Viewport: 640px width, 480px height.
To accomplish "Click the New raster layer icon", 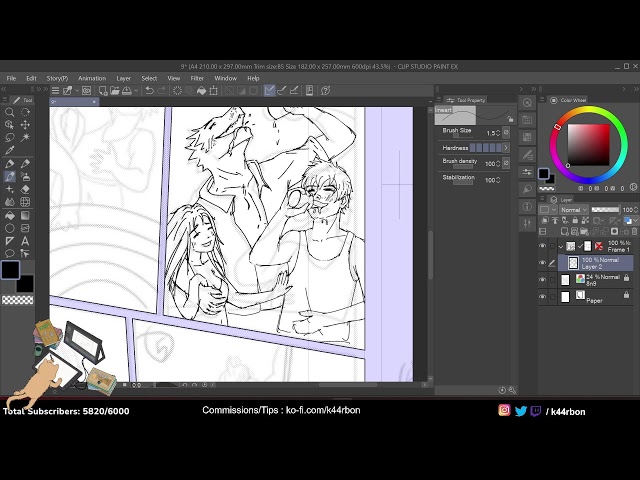I will pyautogui.click(x=564, y=231).
